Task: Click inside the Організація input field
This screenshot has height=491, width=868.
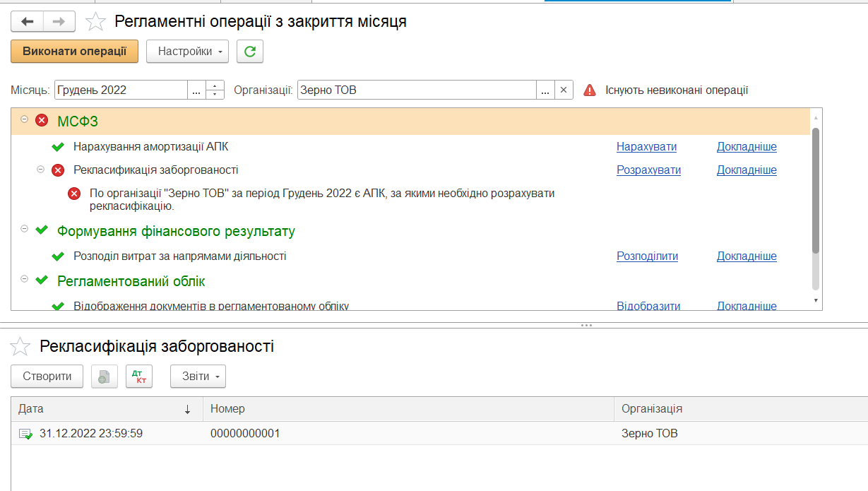Action: (x=417, y=90)
